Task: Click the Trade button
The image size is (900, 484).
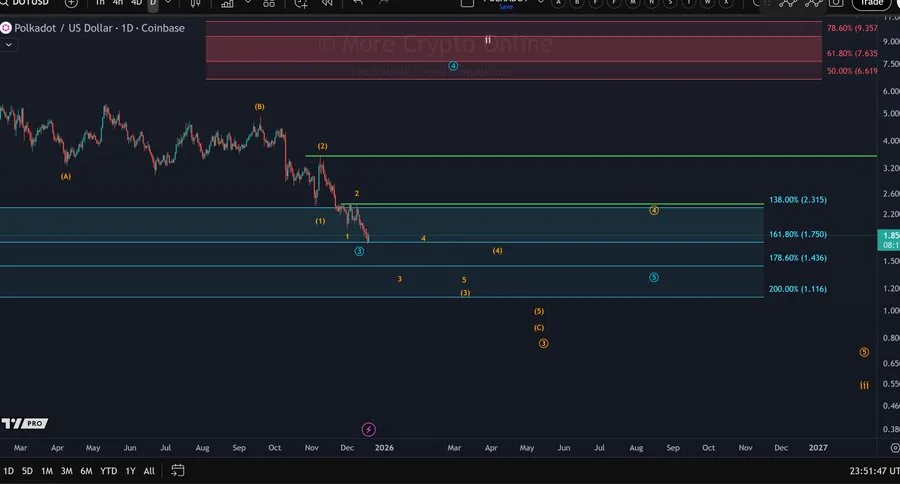Action: [871, 3]
